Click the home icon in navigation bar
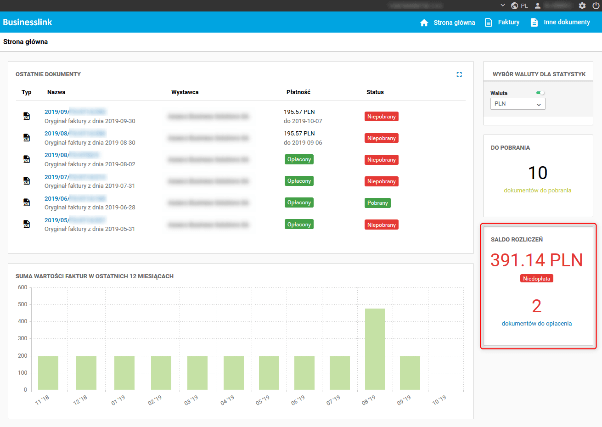Screen dimensions: 602x427 point(424,23)
